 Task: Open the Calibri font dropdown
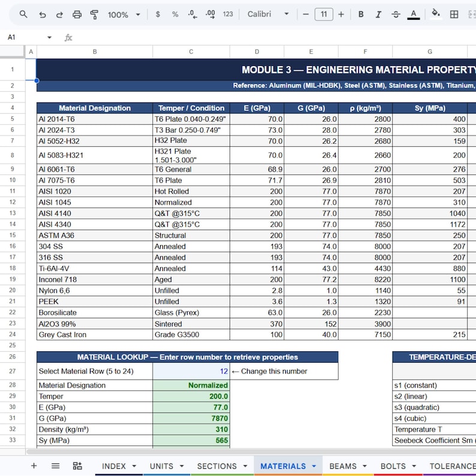tap(268, 14)
